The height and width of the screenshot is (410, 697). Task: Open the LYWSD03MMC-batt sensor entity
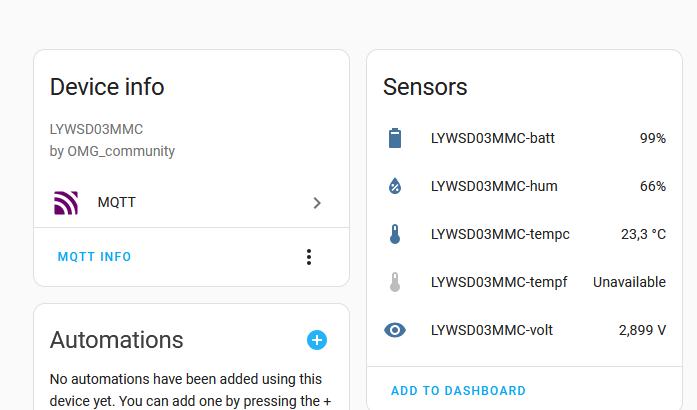(x=525, y=138)
